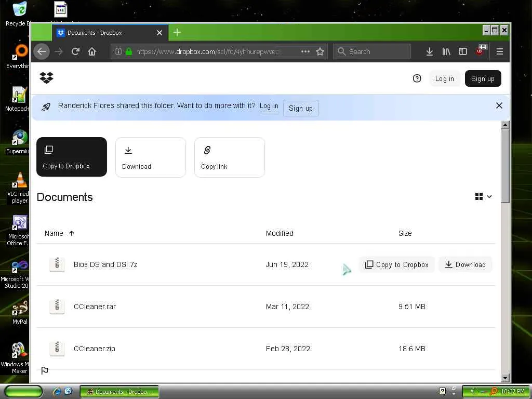
Task: Click Sign up button in banner
Action: point(301,108)
